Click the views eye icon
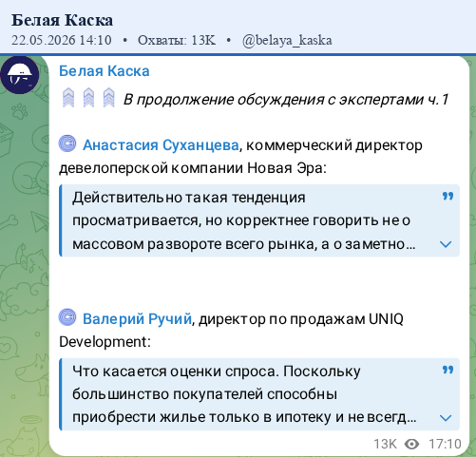Viewport: 476px width, 457px height. 411,445
